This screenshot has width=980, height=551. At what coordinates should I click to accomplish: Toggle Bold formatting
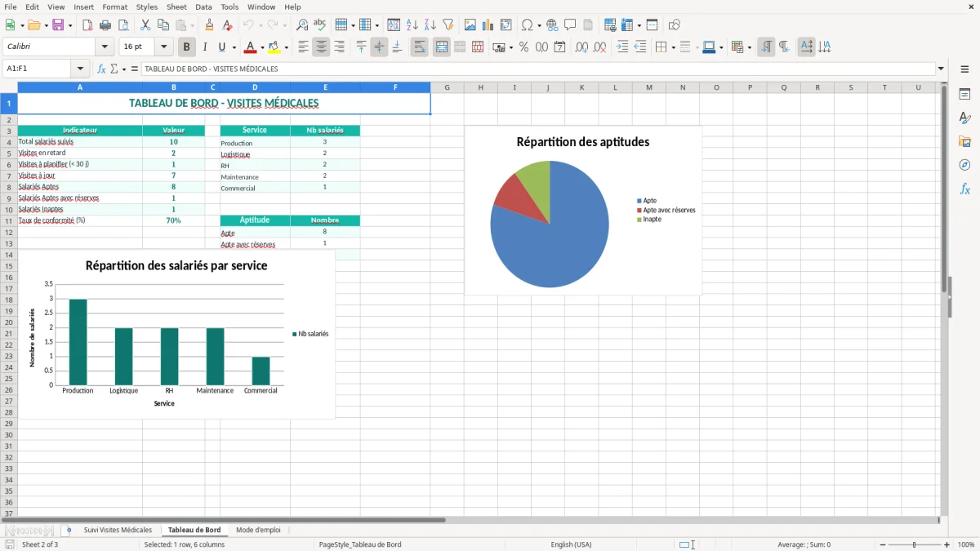(186, 47)
